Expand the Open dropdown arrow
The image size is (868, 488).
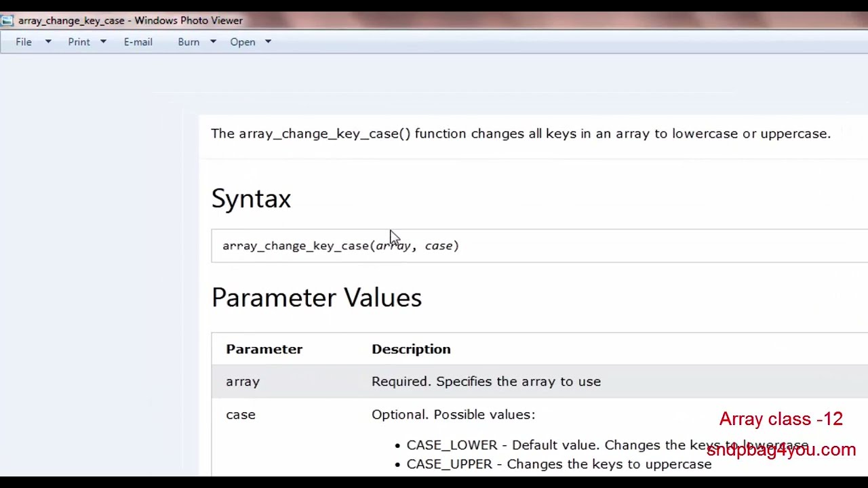pos(268,42)
